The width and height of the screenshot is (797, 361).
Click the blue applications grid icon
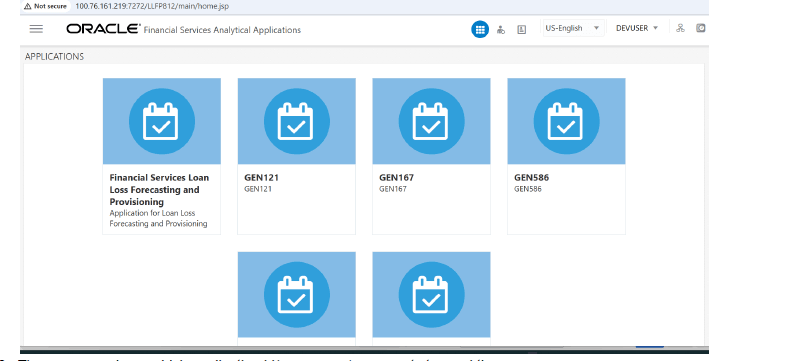[479, 29]
